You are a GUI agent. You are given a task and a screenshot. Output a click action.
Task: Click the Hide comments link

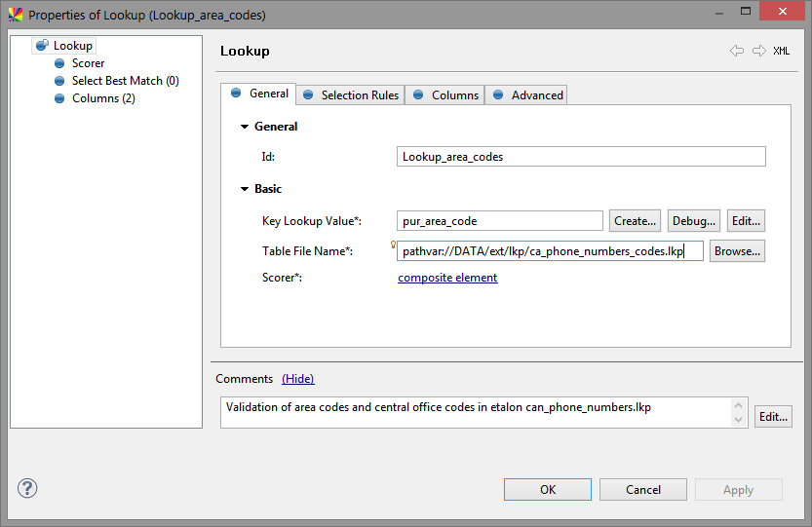point(297,379)
